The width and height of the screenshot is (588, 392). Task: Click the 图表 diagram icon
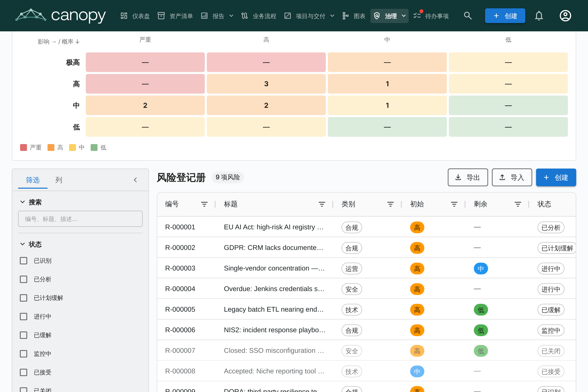click(x=345, y=16)
